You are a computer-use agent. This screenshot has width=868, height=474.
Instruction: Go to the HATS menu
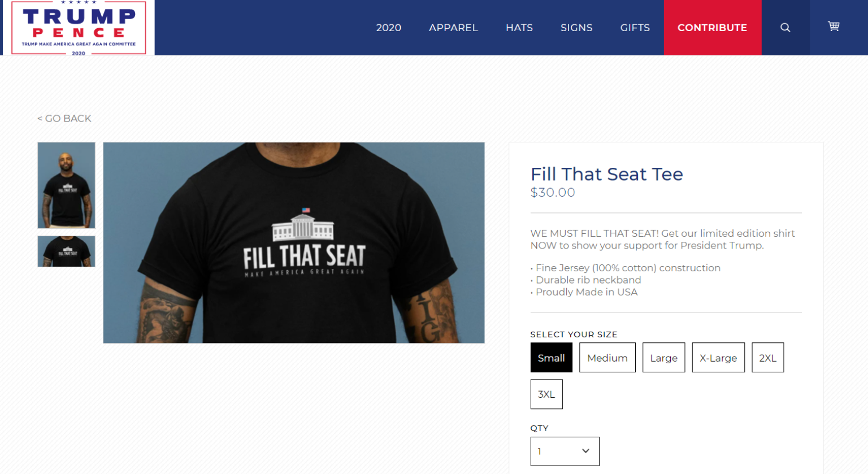coord(519,28)
